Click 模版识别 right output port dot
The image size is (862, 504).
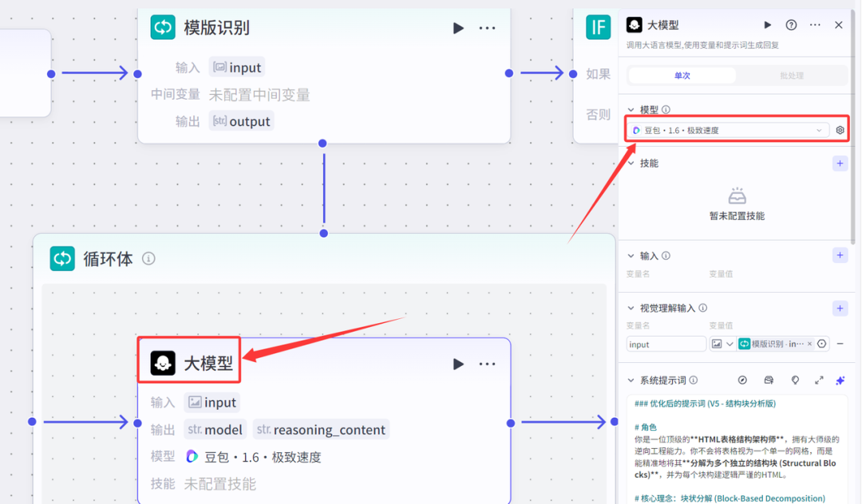pyautogui.click(x=509, y=73)
